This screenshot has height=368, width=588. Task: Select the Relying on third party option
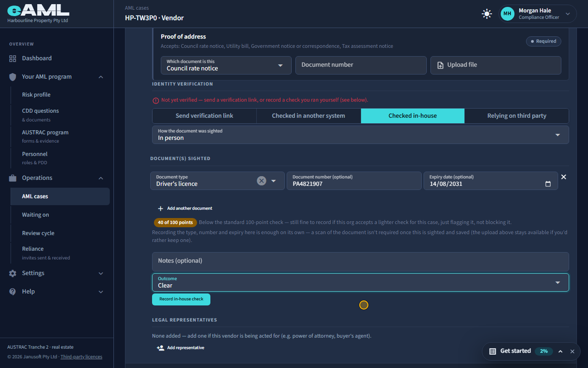pyautogui.click(x=517, y=116)
